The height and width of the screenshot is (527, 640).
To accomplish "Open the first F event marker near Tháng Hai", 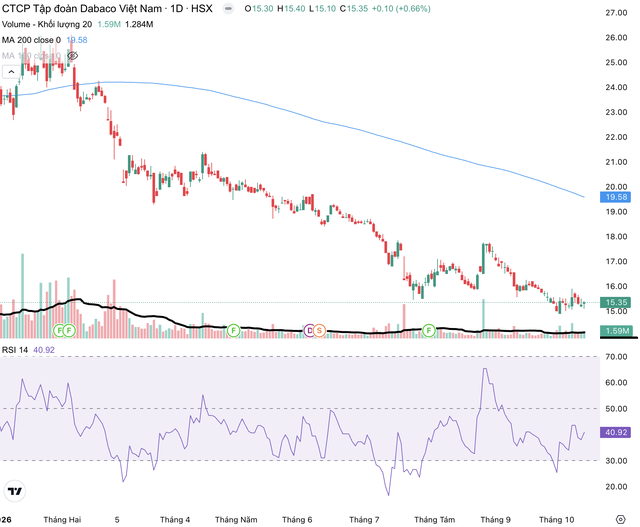I will [x=60, y=330].
